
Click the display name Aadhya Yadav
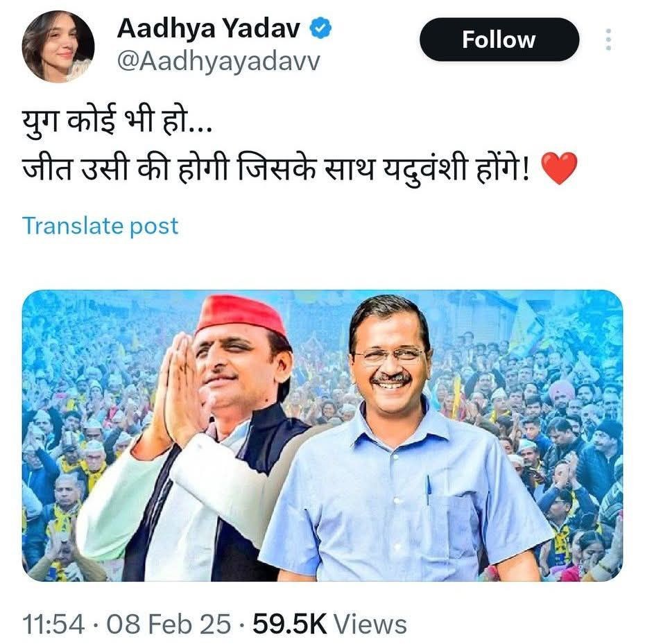[x=208, y=28]
